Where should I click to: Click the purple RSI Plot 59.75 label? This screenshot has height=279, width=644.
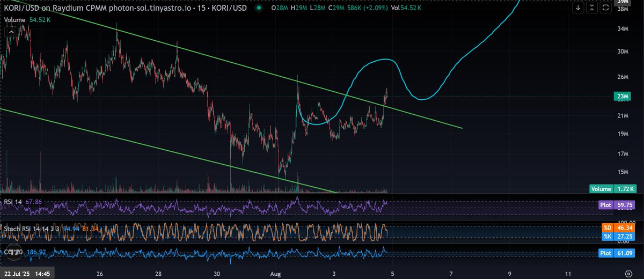coord(617,205)
